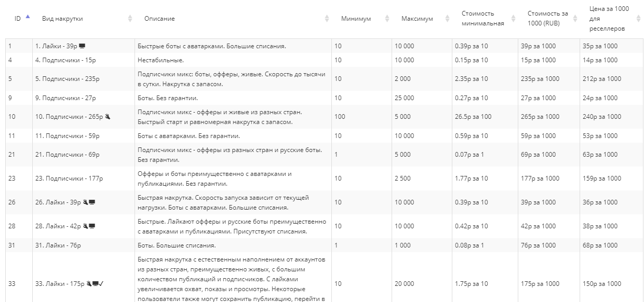Click the plug icon in 33. Лайки row
644x302 pixels.
pyautogui.click(x=89, y=284)
